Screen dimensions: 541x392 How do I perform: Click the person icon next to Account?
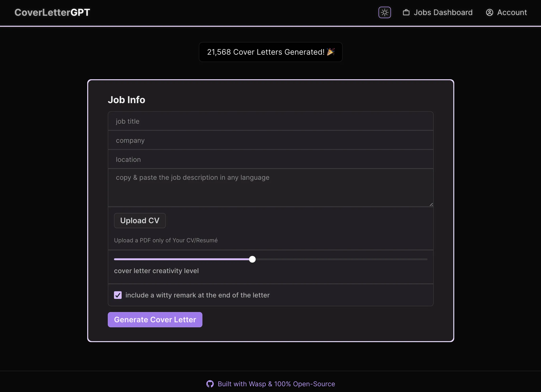(489, 12)
